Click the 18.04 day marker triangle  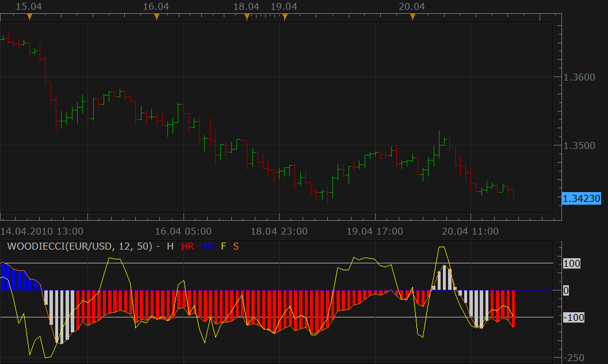[x=247, y=17]
